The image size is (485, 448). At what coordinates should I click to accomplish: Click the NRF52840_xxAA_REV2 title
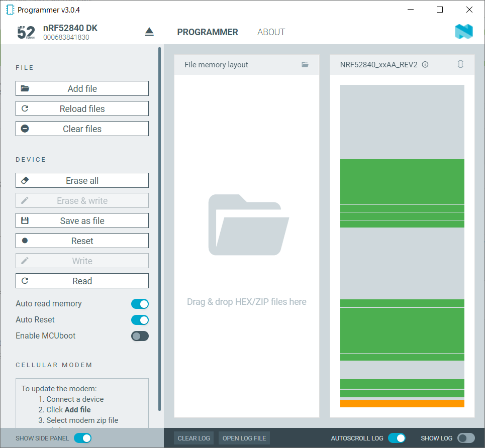coord(378,65)
